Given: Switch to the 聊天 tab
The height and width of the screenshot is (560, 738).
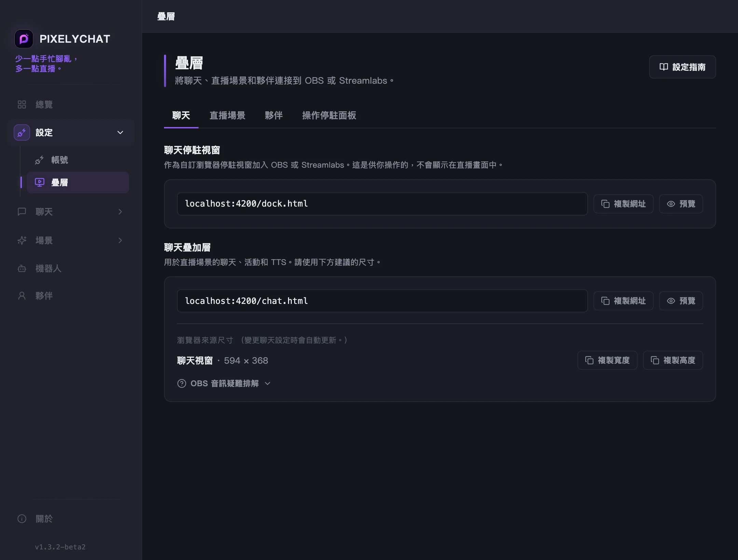Looking at the screenshot, I should click(181, 115).
